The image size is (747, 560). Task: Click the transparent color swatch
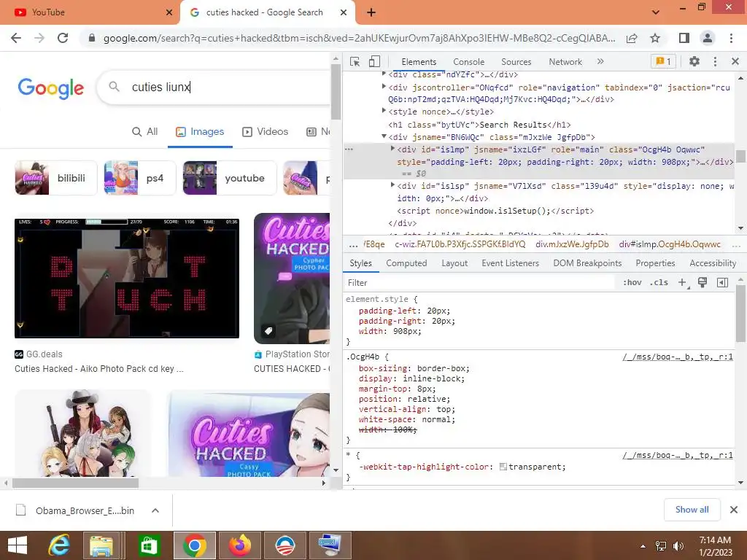pyautogui.click(x=503, y=467)
